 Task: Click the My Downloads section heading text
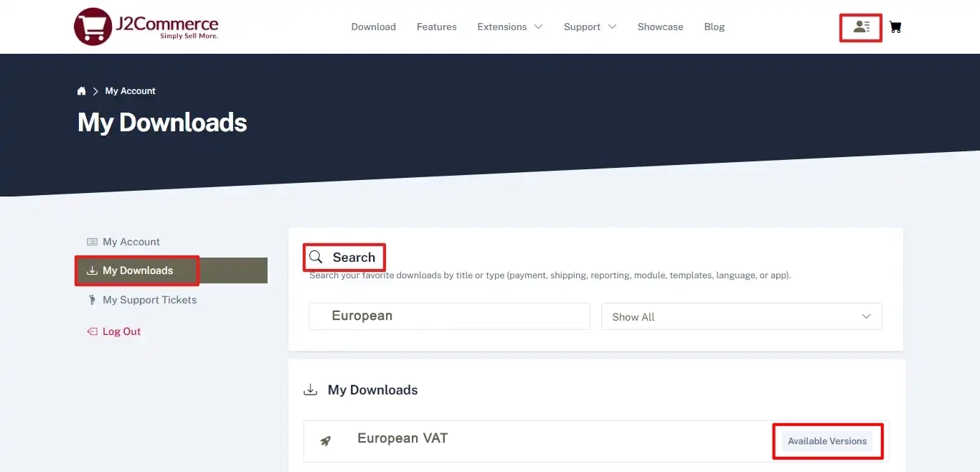coord(373,390)
